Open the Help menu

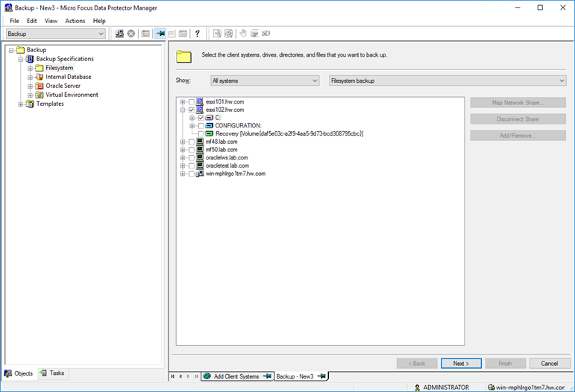point(99,21)
